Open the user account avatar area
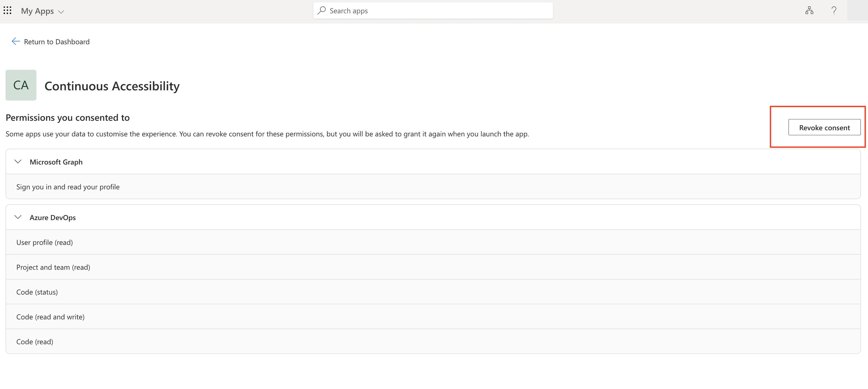Screen dimensions: 868x389 coord(857,11)
